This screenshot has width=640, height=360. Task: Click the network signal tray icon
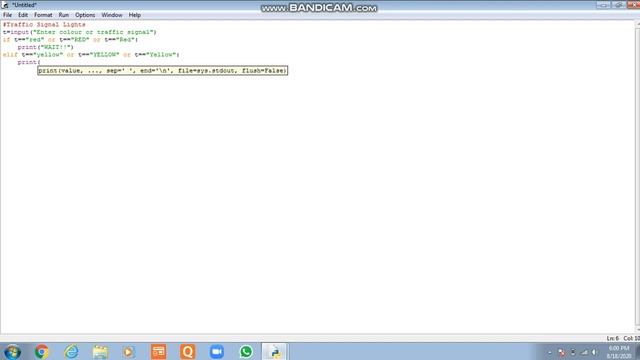point(584,352)
